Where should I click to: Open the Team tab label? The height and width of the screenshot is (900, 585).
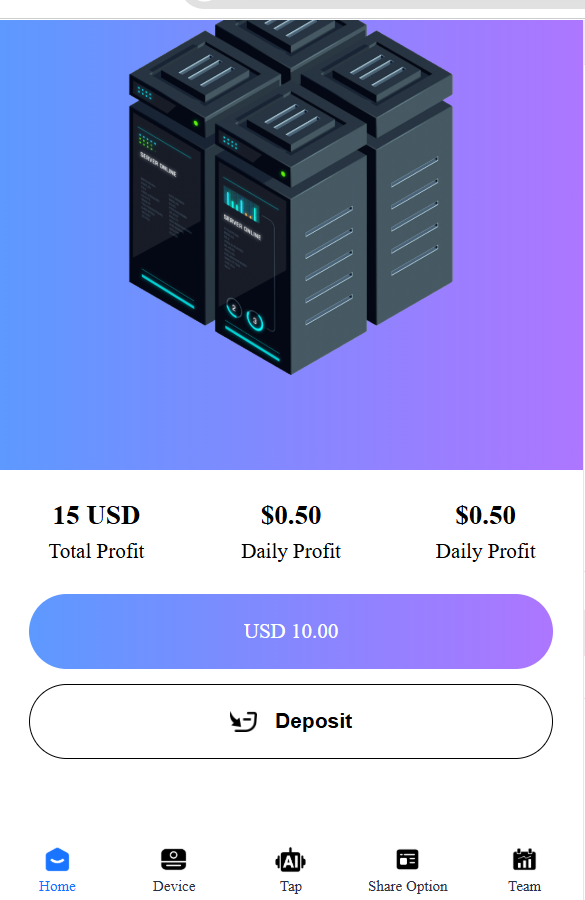pyautogui.click(x=524, y=886)
